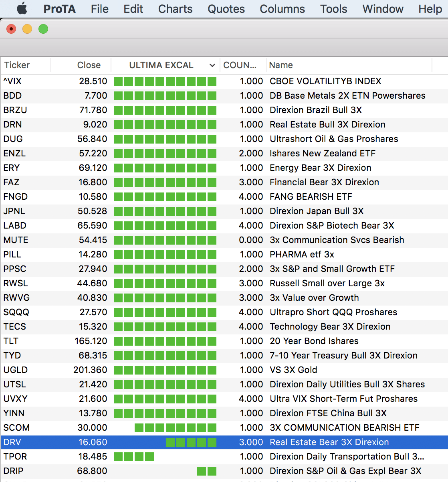The width and height of the screenshot is (448, 482).
Task: Select the TYD ticker
Action: (12, 355)
